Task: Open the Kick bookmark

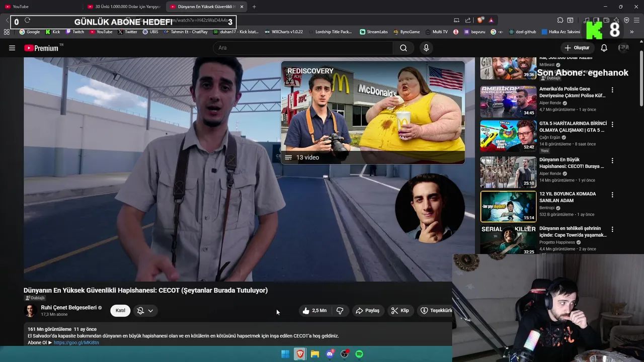Action: pyautogui.click(x=53, y=32)
